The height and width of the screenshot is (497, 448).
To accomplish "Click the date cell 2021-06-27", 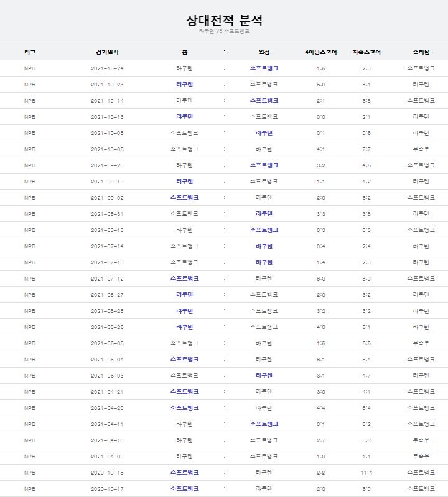I will (107, 295).
